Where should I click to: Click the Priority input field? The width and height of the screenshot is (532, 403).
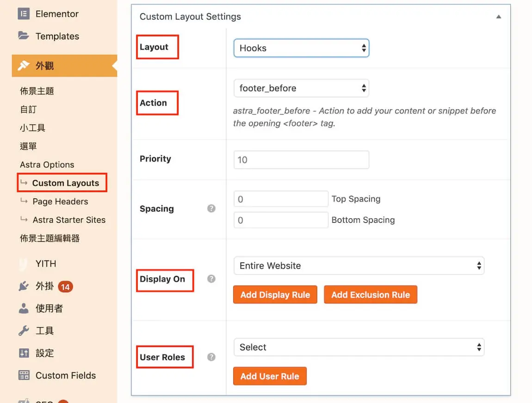(301, 159)
